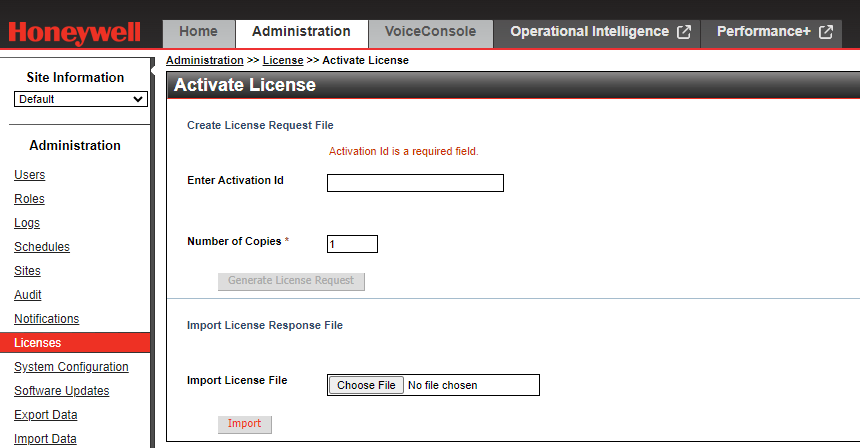Click the Administration breadcrumb link
The width and height of the screenshot is (860, 448).
pyautogui.click(x=204, y=61)
